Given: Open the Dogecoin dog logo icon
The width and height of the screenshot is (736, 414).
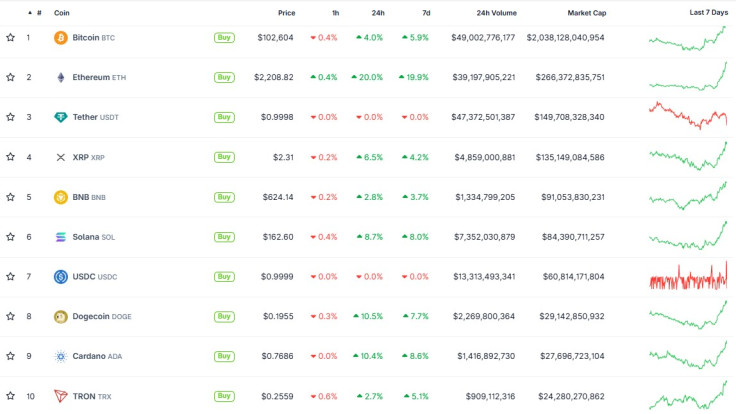Looking at the screenshot, I should 61,316.
